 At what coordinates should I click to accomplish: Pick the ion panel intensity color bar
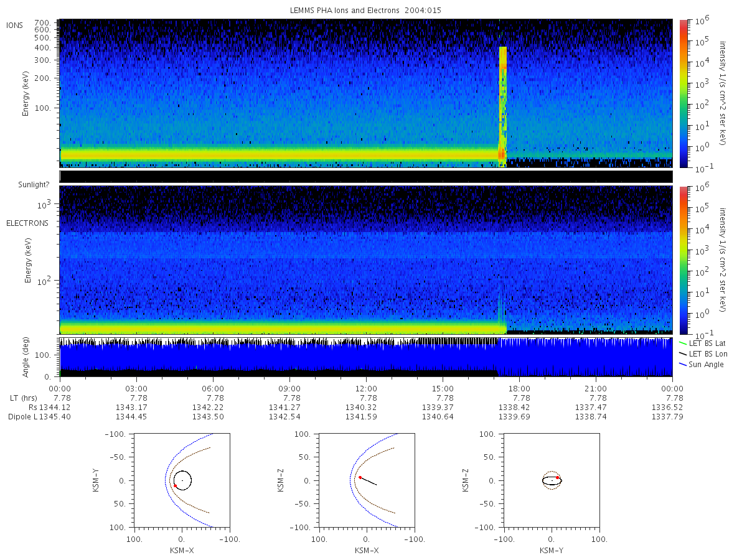[683, 93]
